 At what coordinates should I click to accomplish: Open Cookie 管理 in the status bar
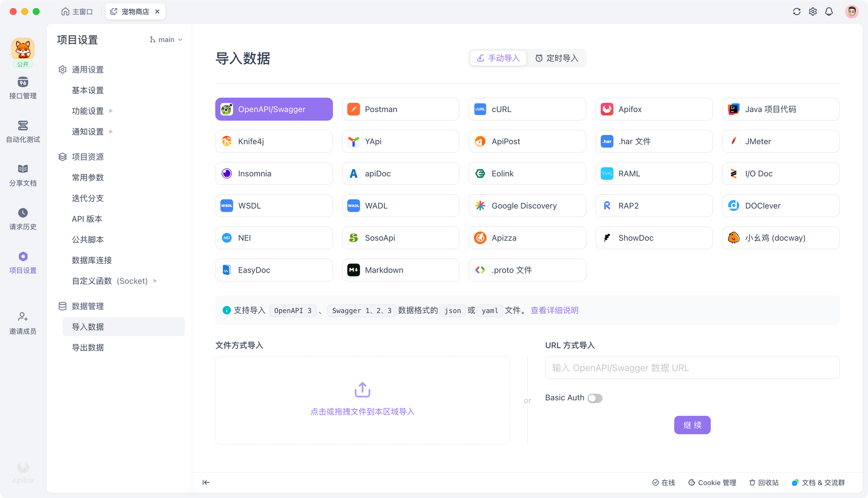click(x=712, y=482)
